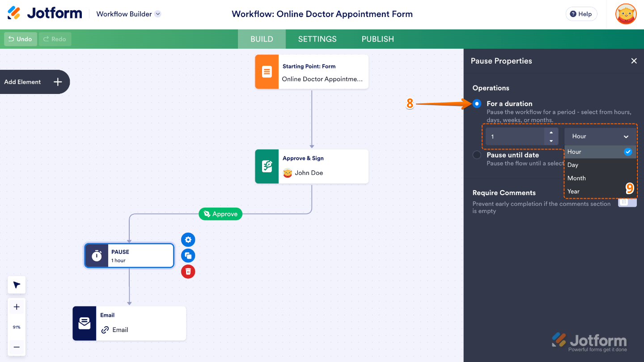The height and width of the screenshot is (362, 644).
Task: Increase the duration with the up stepper arrow
Action: (x=551, y=133)
